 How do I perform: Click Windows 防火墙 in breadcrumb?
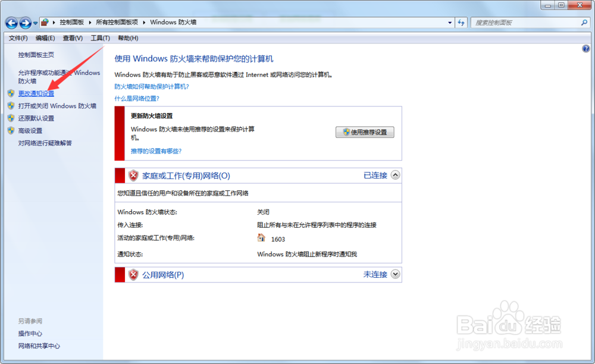coord(173,23)
